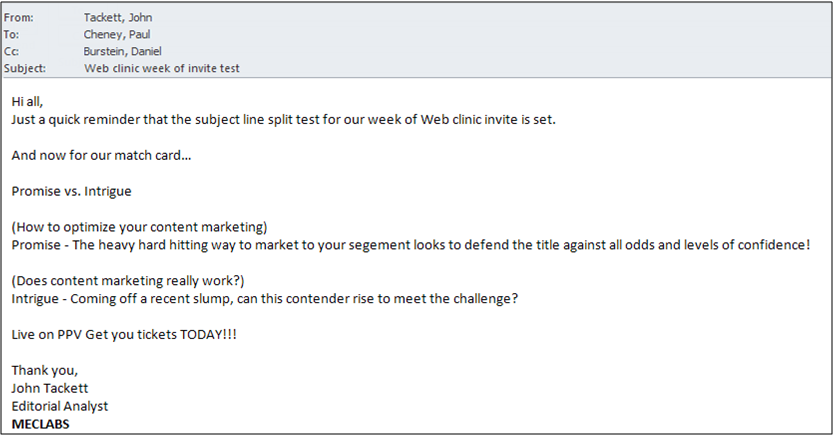
Task: Click the subject text Web clinic week
Action: tap(161, 68)
